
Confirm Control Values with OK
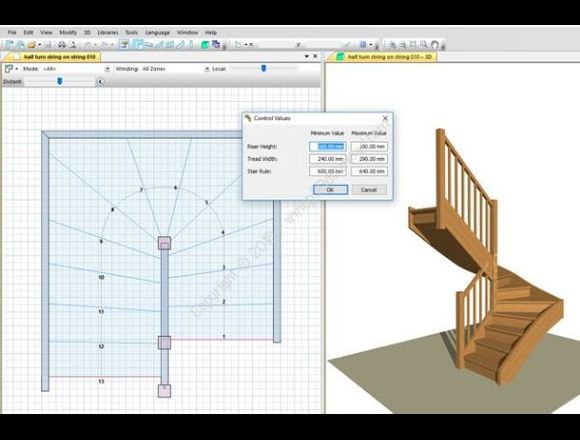[x=330, y=190]
